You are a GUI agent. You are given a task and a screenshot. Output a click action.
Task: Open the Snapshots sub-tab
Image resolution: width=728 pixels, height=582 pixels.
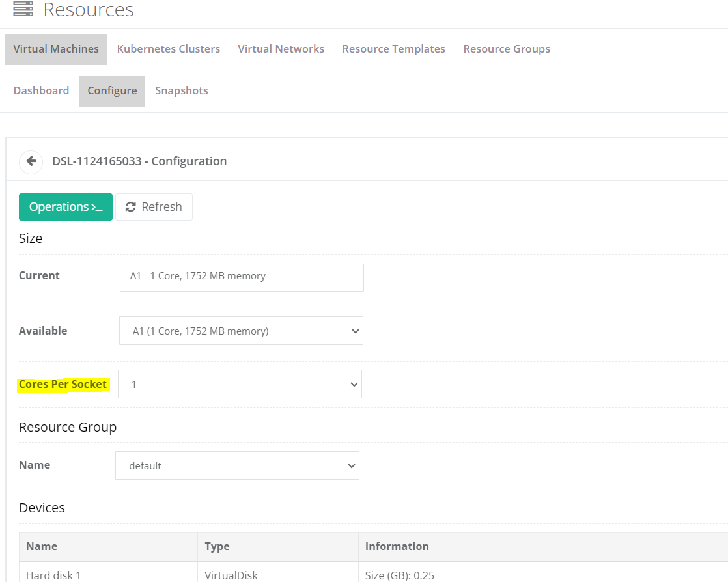(x=181, y=91)
